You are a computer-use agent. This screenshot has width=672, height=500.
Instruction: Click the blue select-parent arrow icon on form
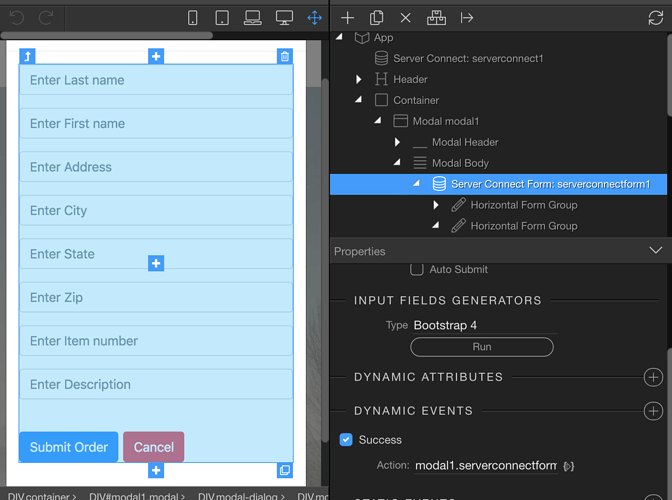tap(27, 56)
